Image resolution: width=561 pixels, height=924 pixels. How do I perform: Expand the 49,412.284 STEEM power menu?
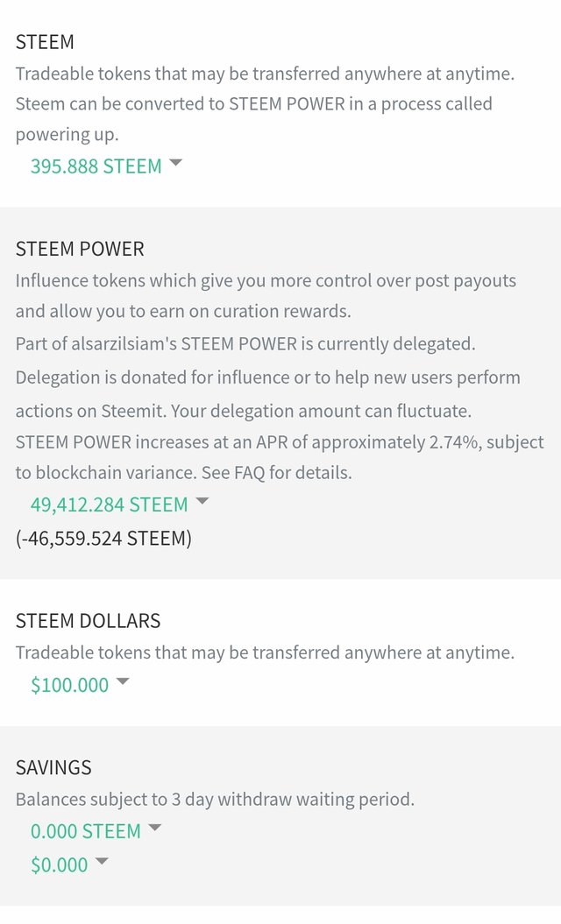tap(109, 504)
